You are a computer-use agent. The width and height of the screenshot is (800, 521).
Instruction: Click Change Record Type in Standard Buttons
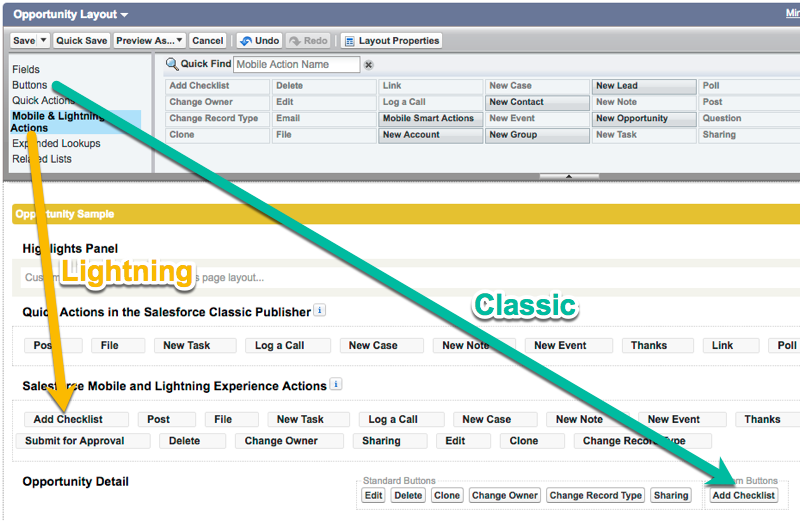pos(595,495)
